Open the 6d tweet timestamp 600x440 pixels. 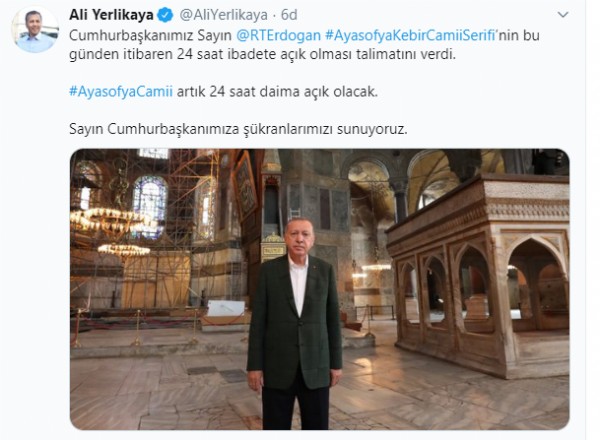289,15
